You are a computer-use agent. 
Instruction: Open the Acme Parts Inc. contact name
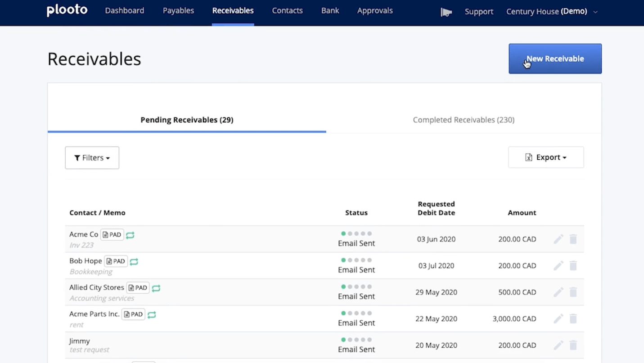click(95, 314)
